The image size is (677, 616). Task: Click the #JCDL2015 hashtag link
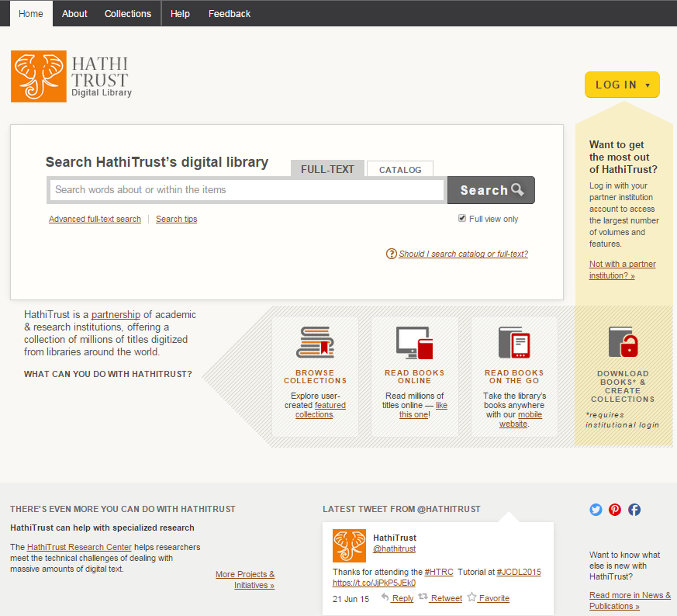tap(519, 572)
